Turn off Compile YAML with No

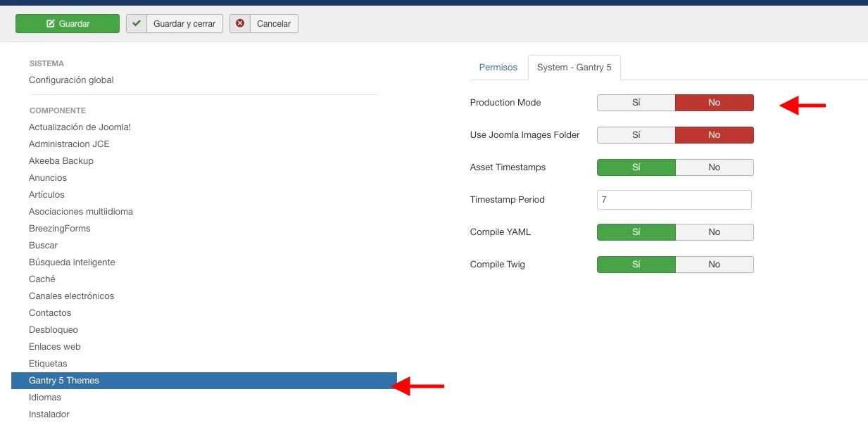715,232
